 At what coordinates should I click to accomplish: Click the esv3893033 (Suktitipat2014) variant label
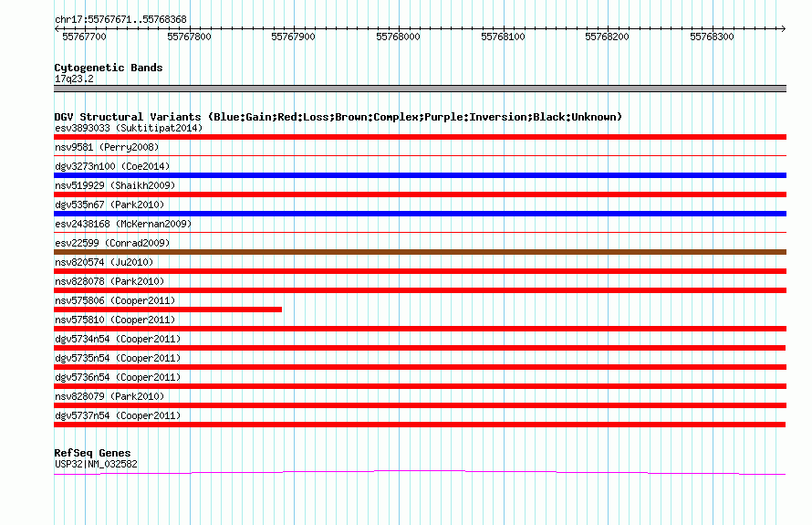click(129, 128)
